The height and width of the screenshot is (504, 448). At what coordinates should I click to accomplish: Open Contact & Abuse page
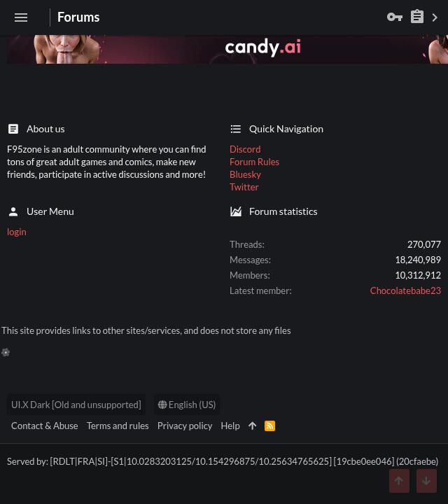pos(45,426)
